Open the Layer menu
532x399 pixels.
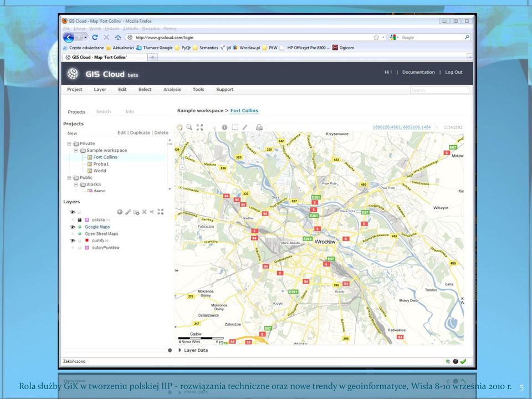point(100,90)
